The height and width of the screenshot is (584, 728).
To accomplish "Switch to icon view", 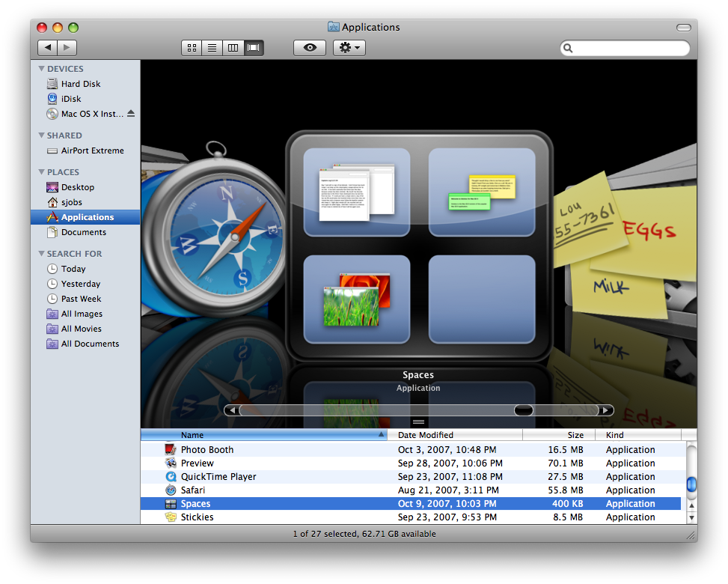I will coord(192,48).
